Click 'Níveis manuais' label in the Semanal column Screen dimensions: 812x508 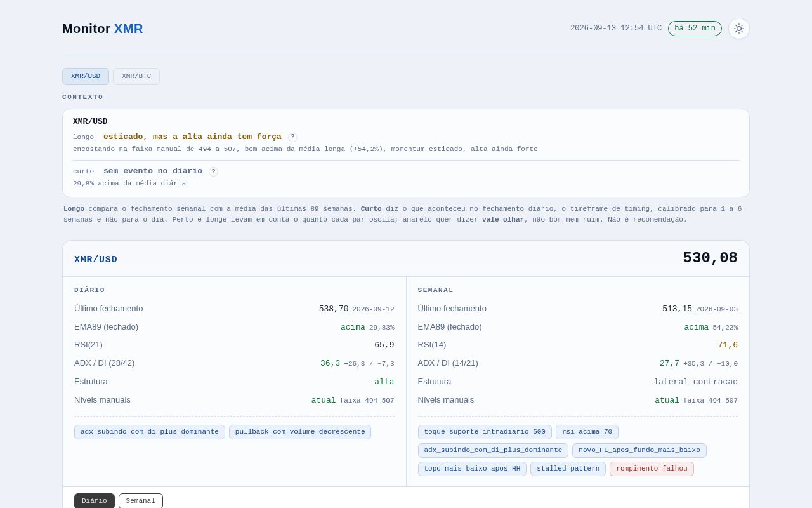[446, 400]
